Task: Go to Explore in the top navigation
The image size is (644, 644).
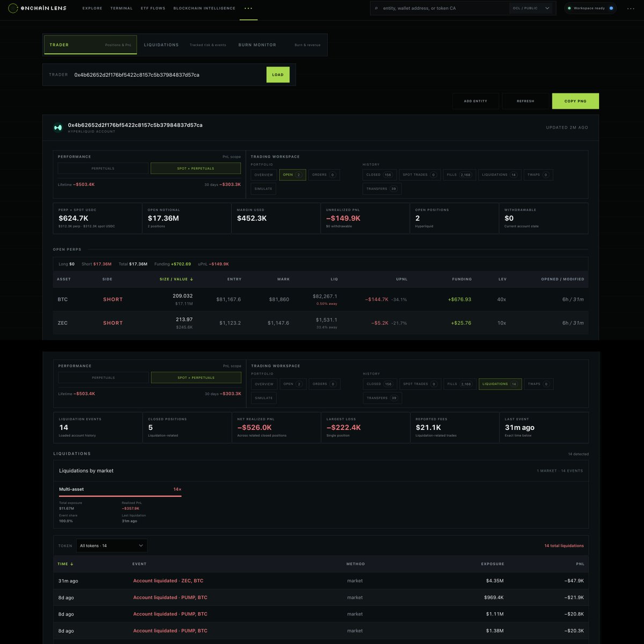Action: tap(92, 9)
